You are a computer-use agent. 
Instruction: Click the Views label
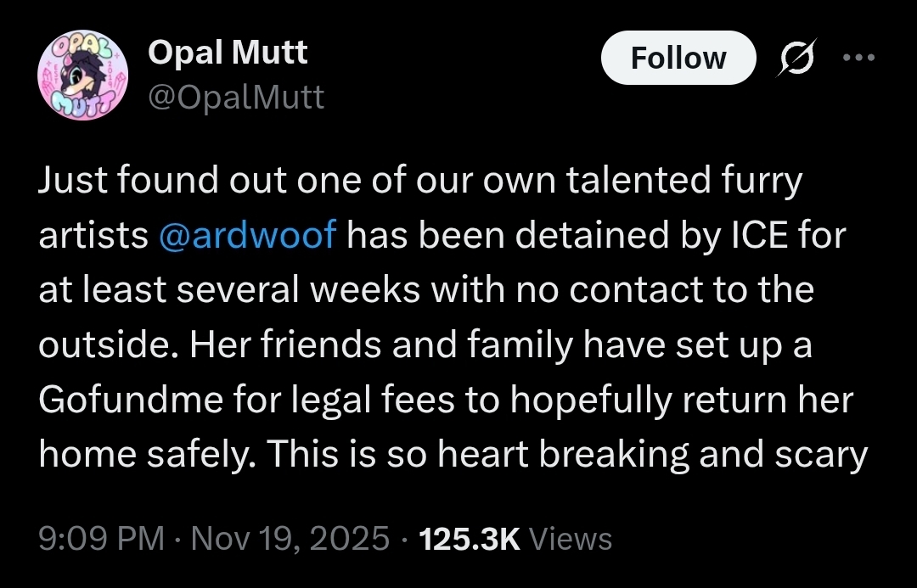[x=570, y=539]
